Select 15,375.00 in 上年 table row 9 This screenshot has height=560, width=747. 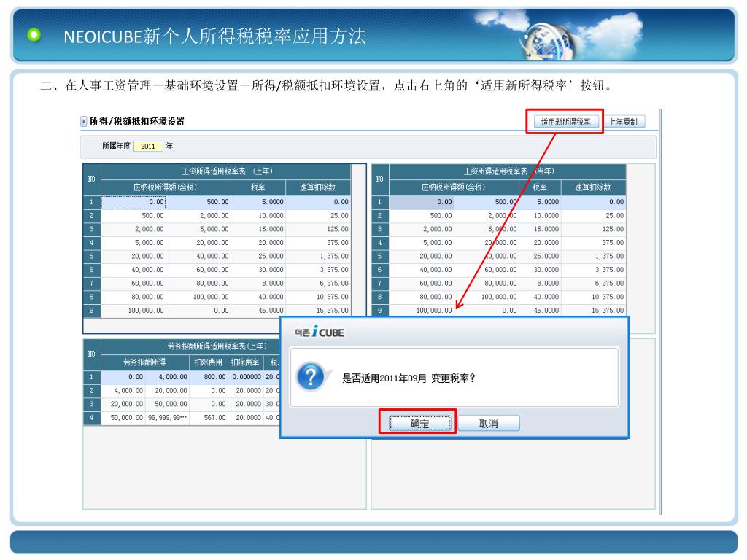pyautogui.click(x=318, y=311)
